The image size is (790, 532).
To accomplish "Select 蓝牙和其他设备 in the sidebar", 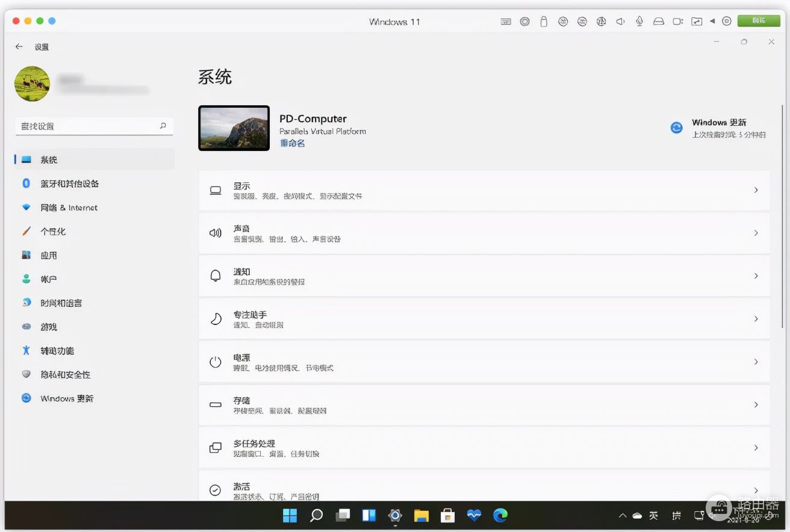I will click(69, 184).
